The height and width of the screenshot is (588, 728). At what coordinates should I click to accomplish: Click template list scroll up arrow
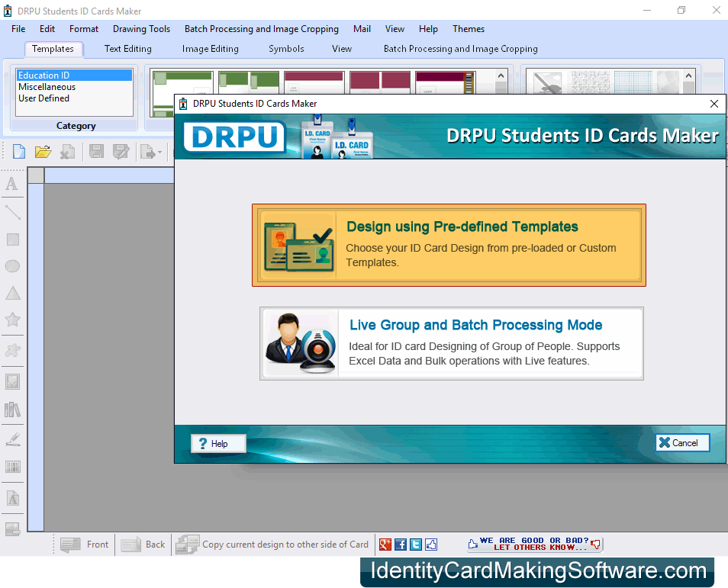coord(501,76)
